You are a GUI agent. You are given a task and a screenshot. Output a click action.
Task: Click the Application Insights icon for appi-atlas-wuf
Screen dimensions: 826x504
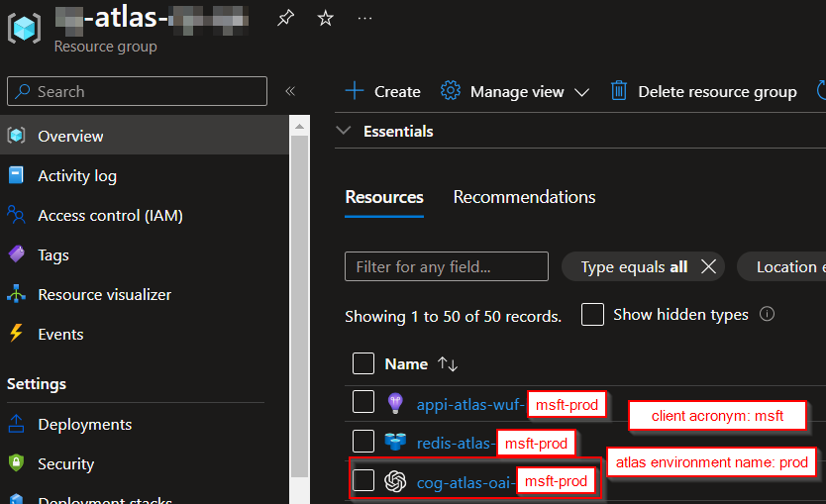[395, 404]
